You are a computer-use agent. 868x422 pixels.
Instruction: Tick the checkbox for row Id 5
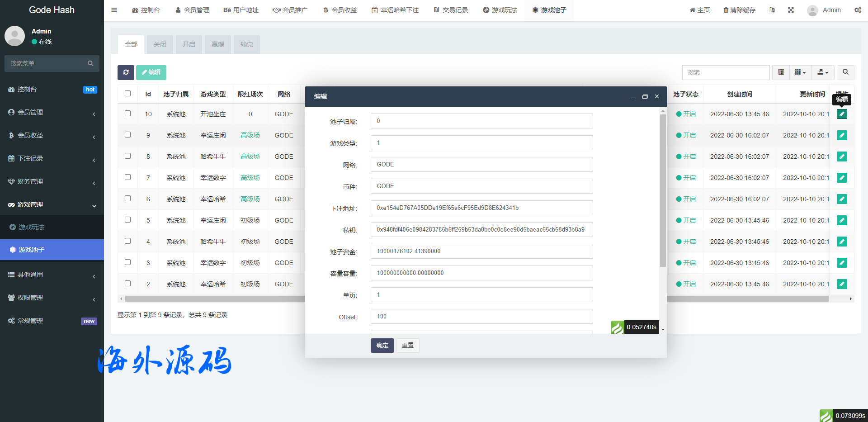click(x=127, y=220)
